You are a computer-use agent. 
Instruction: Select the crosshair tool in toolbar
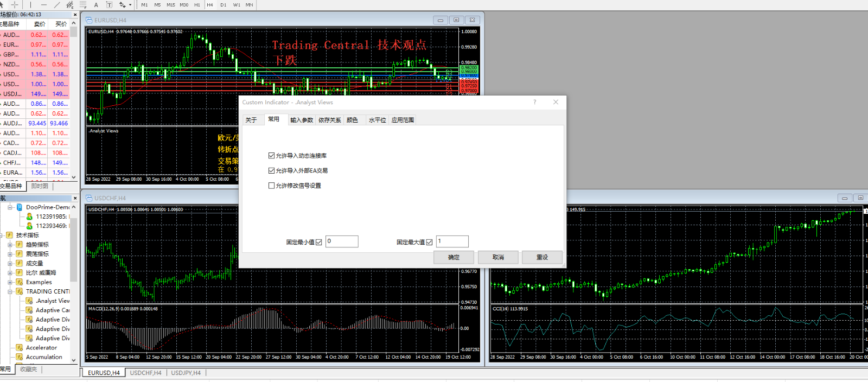point(15,5)
